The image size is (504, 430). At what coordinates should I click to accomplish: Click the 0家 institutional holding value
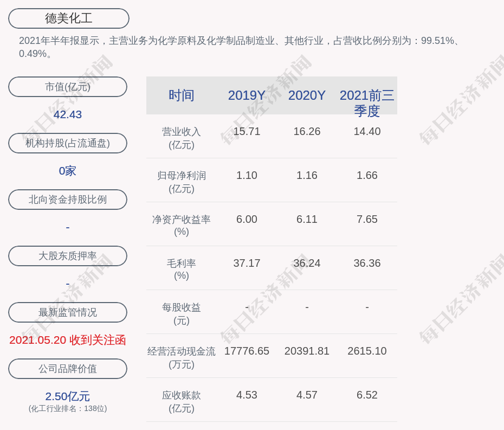coord(68,171)
